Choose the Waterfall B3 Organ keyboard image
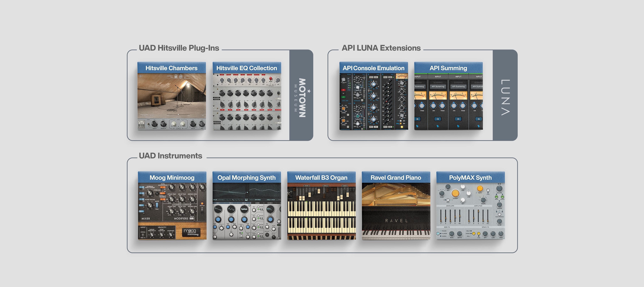The width and height of the screenshot is (644, 287). click(x=321, y=211)
